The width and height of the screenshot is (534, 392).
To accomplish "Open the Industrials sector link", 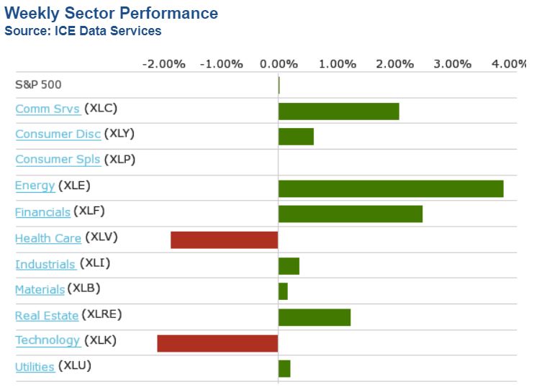I will tap(45, 264).
